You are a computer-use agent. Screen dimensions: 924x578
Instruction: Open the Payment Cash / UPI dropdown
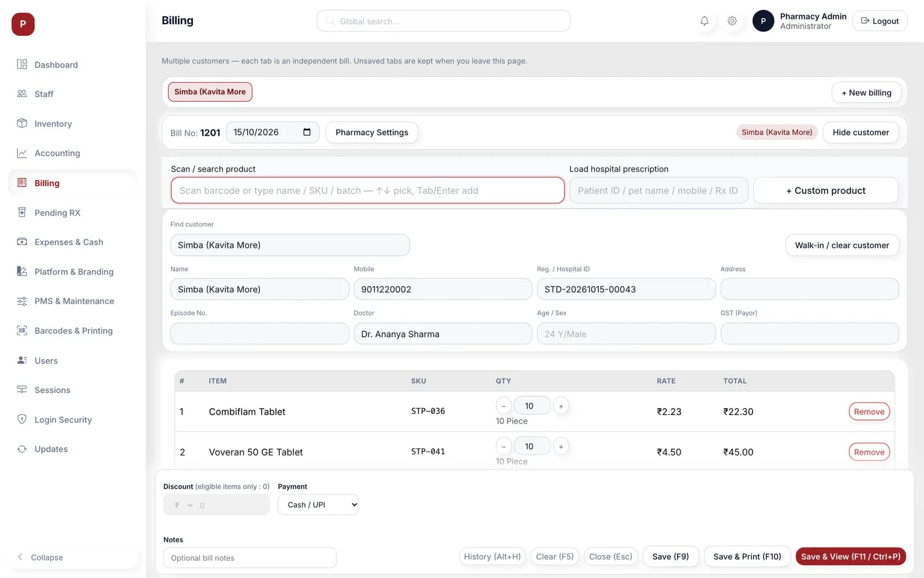pos(318,505)
